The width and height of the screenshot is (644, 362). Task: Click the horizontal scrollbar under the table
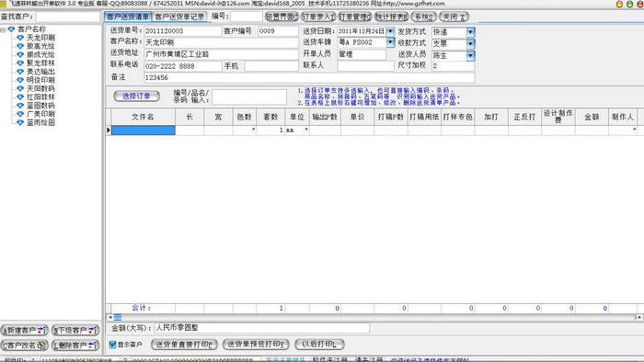pos(374,317)
